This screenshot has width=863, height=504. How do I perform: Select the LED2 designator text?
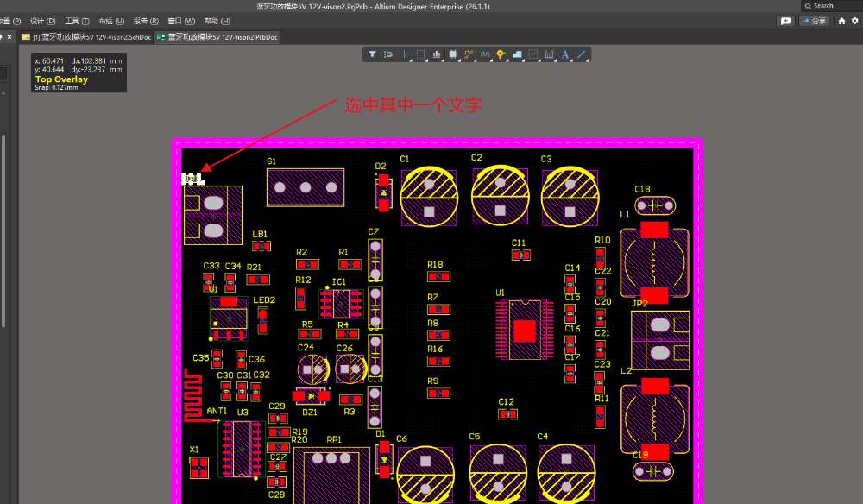tap(264, 299)
